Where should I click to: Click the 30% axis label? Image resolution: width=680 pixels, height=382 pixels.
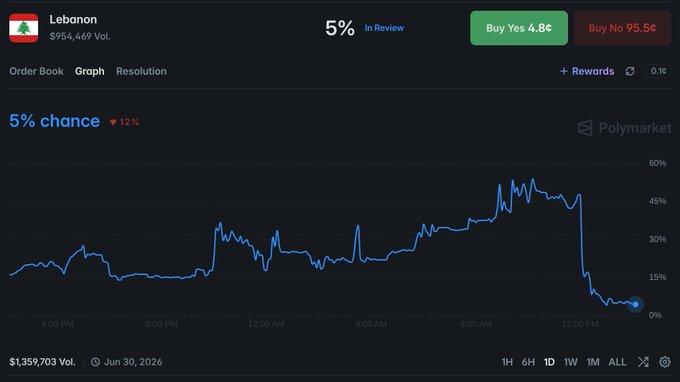pyautogui.click(x=657, y=239)
